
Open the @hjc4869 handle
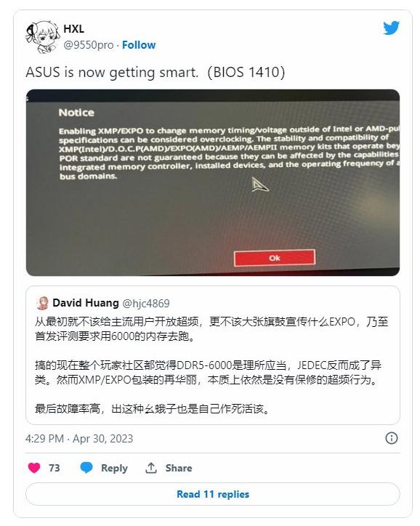[x=146, y=303]
